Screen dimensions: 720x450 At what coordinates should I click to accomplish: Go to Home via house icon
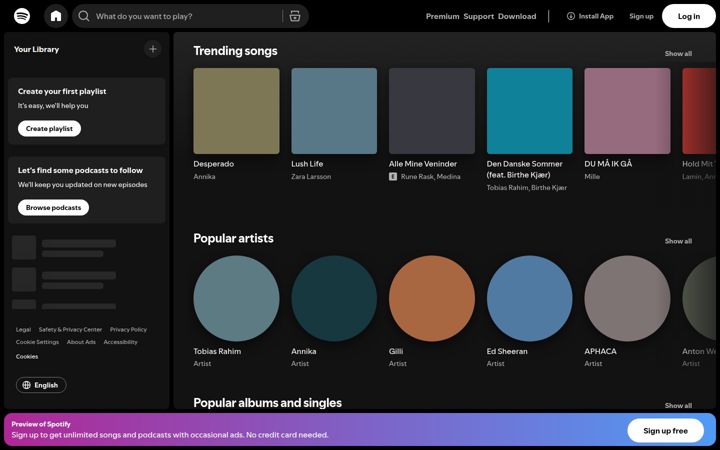[x=56, y=16]
